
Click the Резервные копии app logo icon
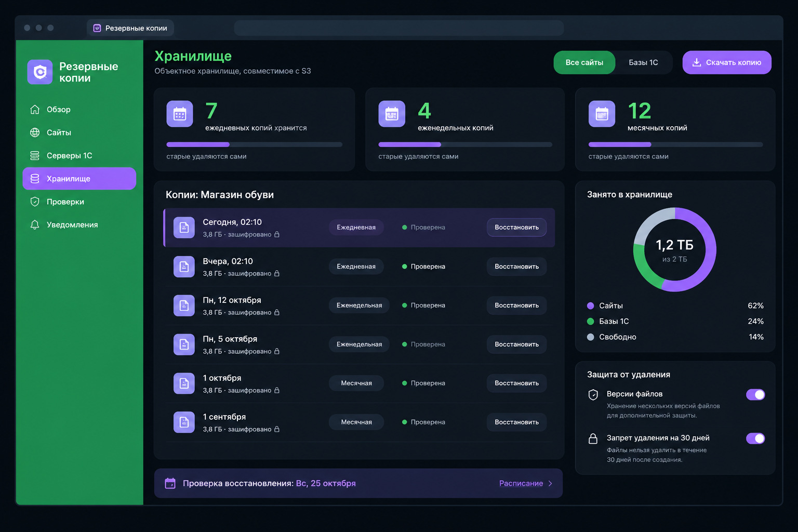pyautogui.click(x=40, y=72)
